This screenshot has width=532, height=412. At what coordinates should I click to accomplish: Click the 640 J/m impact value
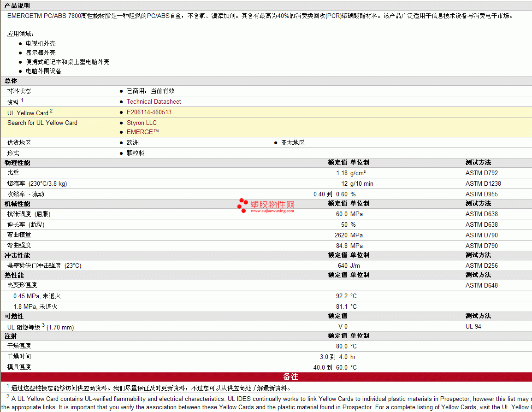pyautogui.click(x=349, y=265)
